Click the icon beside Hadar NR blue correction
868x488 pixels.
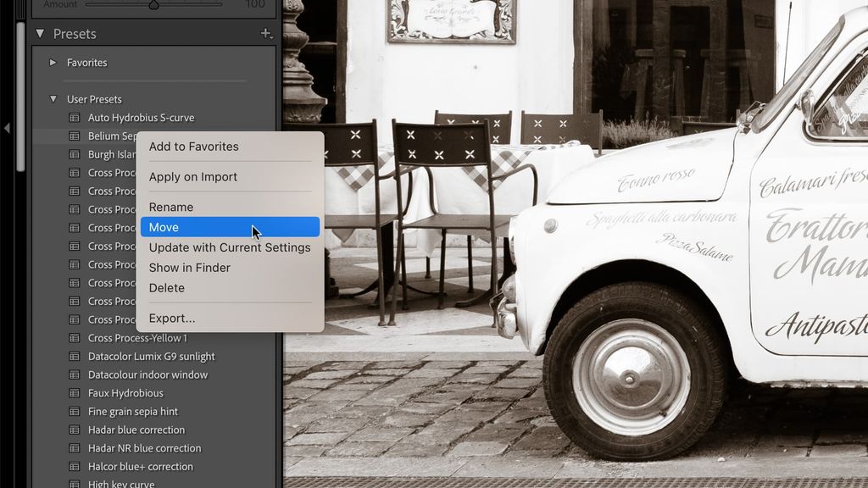(75, 448)
